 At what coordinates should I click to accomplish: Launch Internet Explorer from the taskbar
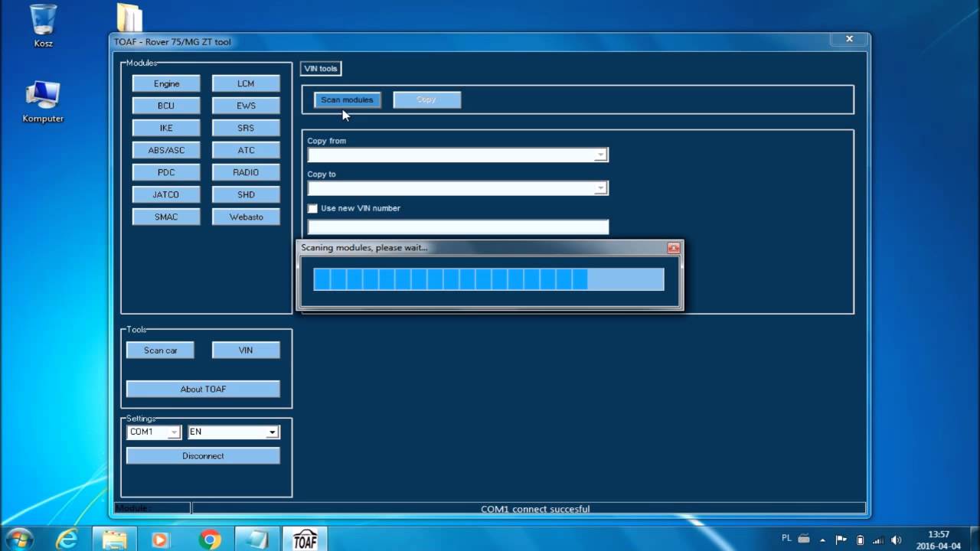pos(67,539)
